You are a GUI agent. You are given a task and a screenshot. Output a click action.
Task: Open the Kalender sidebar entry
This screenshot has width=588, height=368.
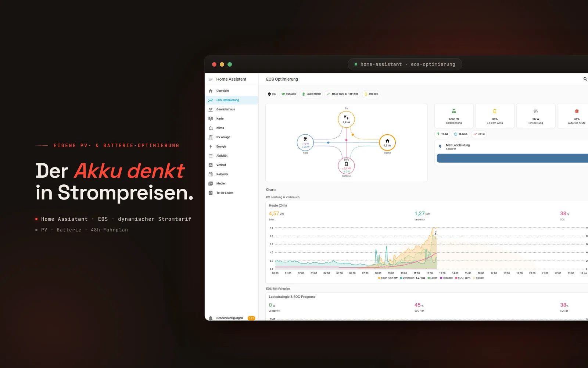[232, 174]
